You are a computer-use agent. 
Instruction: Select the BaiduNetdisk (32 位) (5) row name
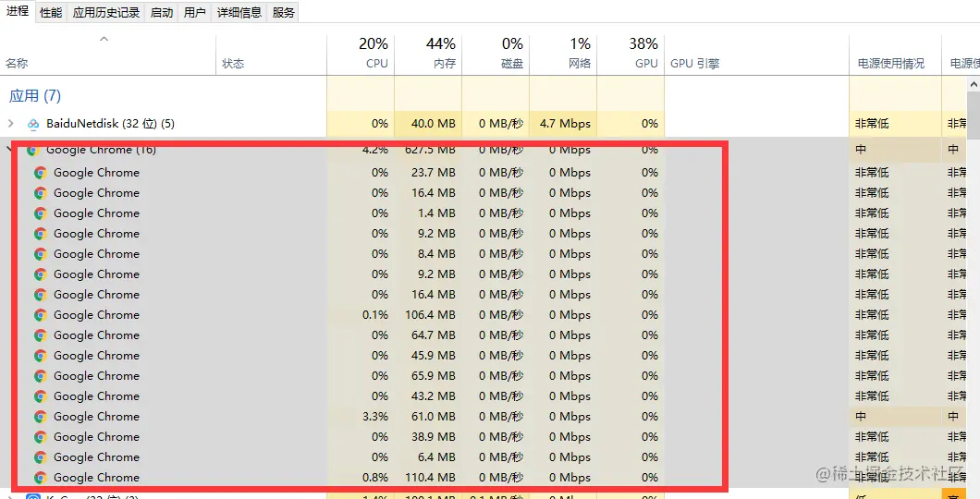[x=110, y=124]
